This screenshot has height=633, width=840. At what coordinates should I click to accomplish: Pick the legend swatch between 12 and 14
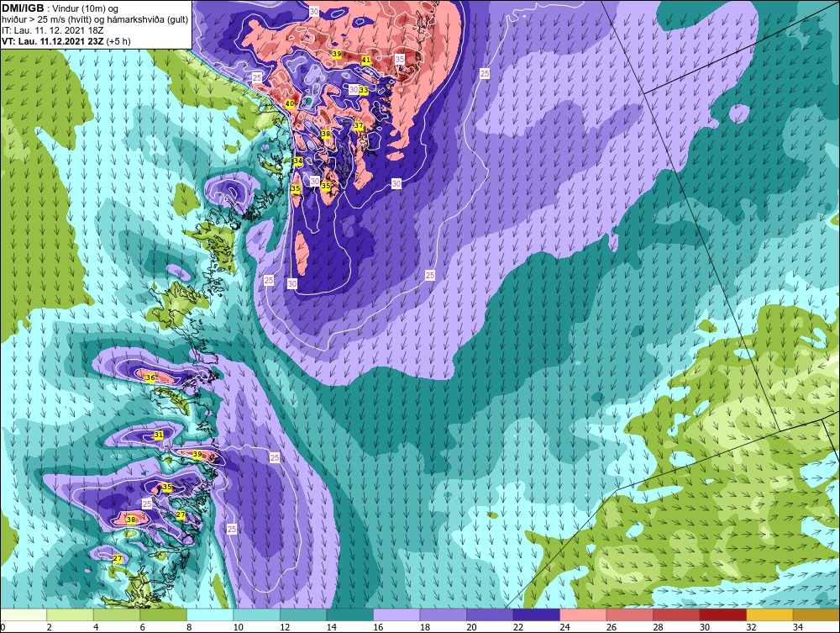point(303,615)
